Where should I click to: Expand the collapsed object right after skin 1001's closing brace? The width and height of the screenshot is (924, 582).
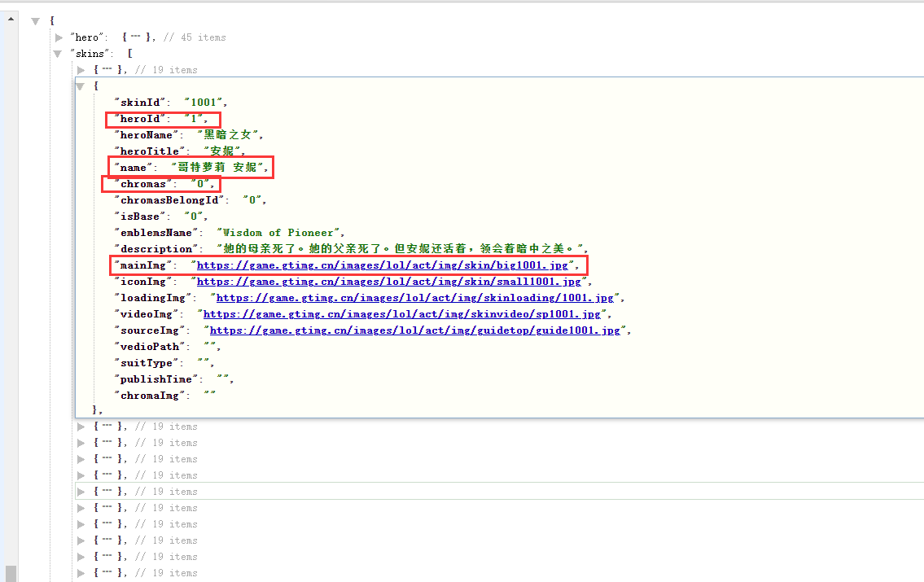pos(81,427)
